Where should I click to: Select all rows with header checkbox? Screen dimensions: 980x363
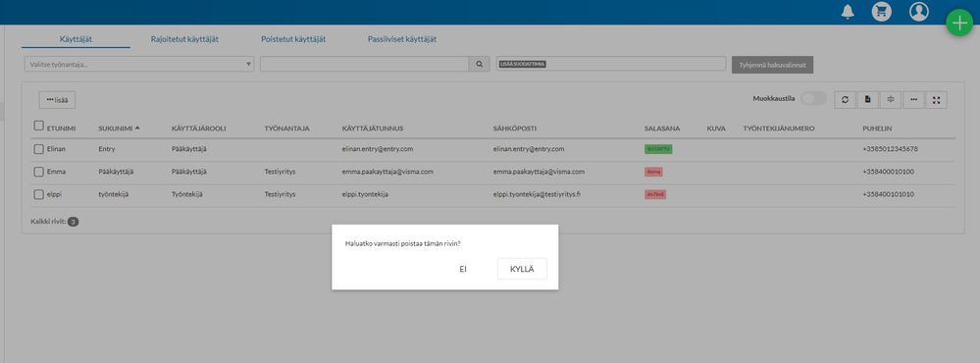[x=39, y=126]
